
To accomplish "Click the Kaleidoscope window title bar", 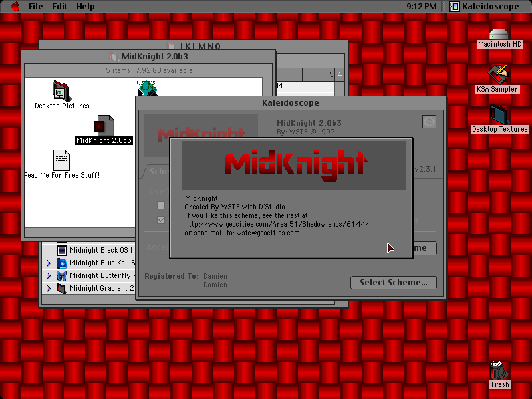I will pos(291,103).
